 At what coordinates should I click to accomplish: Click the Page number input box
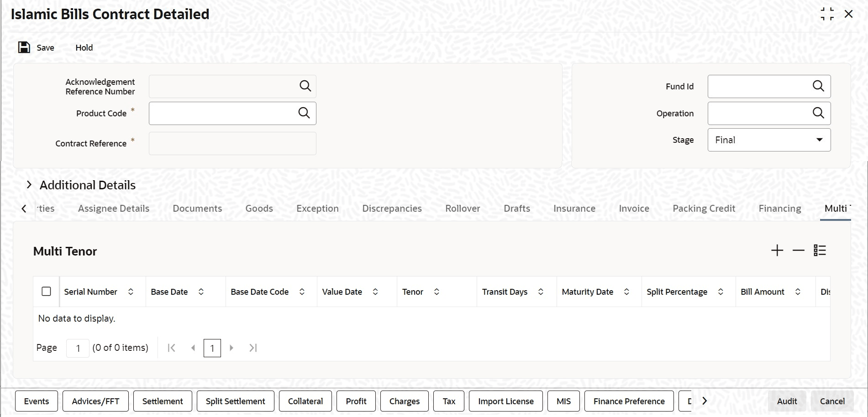pyautogui.click(x=78, y=348)
